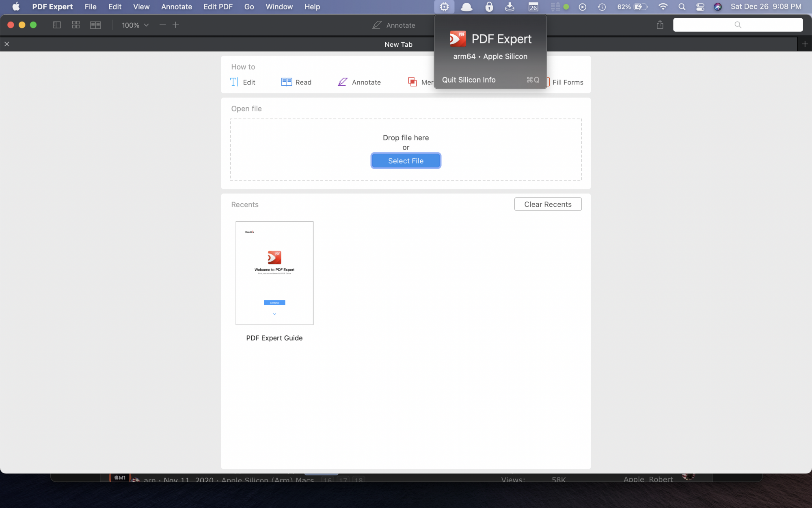
Task: Click the toolbar search field
Action: pos(738,25)
